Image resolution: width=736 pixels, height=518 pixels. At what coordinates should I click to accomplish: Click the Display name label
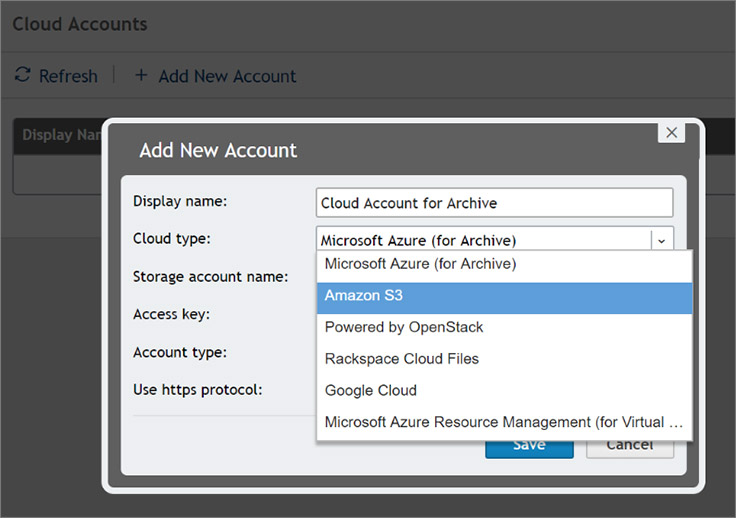pos(180,201)
